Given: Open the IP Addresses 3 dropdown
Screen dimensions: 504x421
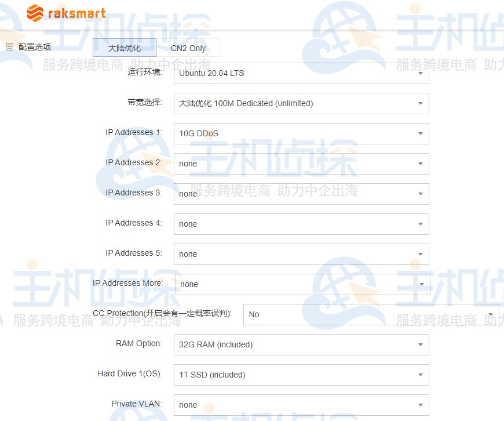Looking at the screenshot, I should pos(301,194).
